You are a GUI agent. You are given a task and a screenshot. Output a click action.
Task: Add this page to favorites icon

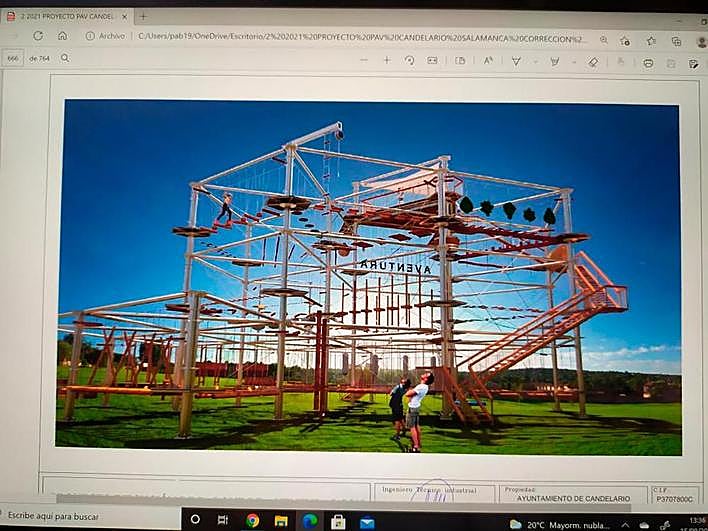pyautogui.click(x=625, y=41)
